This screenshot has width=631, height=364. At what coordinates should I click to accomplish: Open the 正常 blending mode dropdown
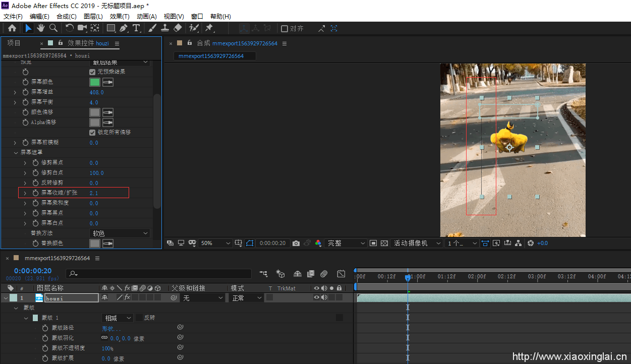246,298
